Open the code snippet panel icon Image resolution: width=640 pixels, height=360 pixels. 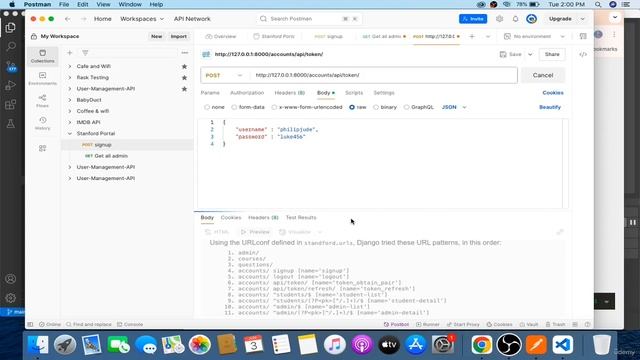tap(583, 54)
